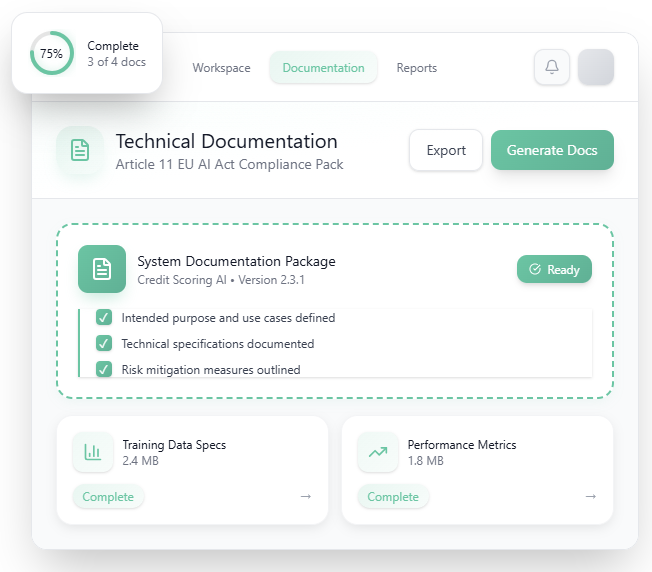Screen dimensions: 652x572
Task: Click the check icon in Ready badge
Action: point(535,270)
